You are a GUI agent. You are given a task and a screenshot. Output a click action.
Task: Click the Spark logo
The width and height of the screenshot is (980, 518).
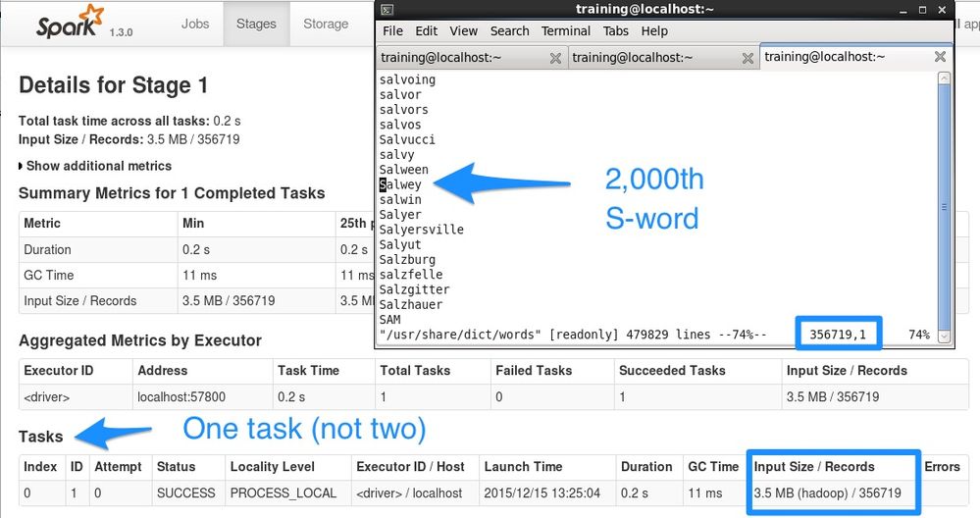(70, 23)
